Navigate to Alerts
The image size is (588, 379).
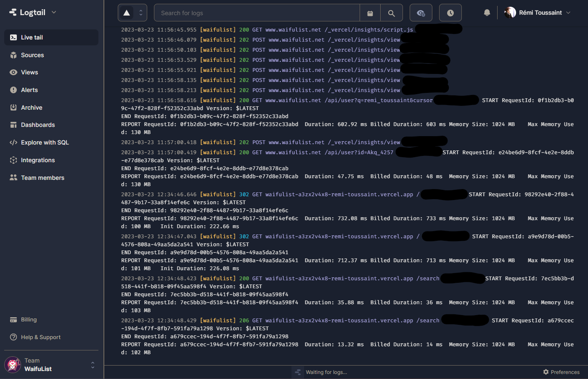pyautogui.click(x=51, y=90)
